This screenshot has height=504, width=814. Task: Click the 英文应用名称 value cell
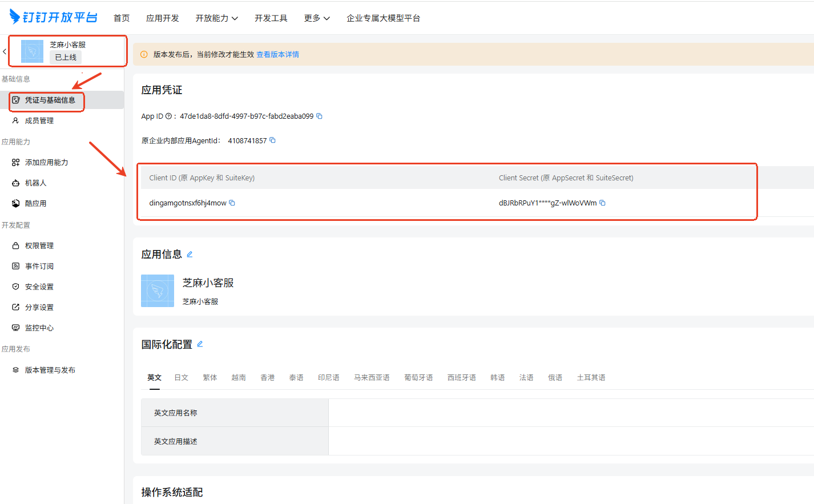(571, 413)
